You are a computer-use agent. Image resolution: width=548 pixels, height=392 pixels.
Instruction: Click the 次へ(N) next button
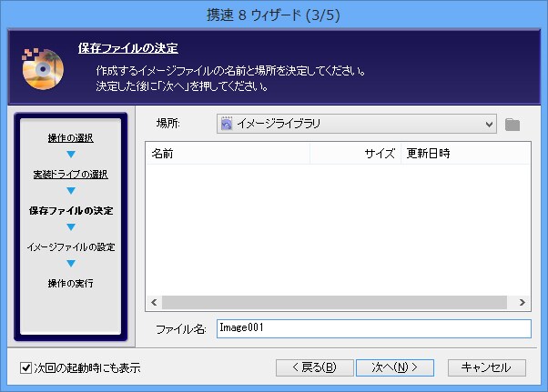pos(395,367)
